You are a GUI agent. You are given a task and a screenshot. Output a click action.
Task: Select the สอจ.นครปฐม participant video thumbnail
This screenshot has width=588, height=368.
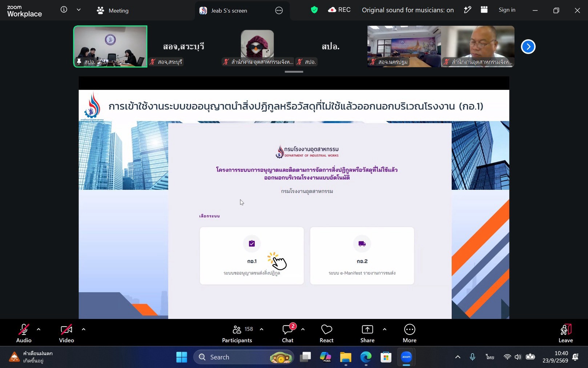pyautogui.click(x=404, y=47)
